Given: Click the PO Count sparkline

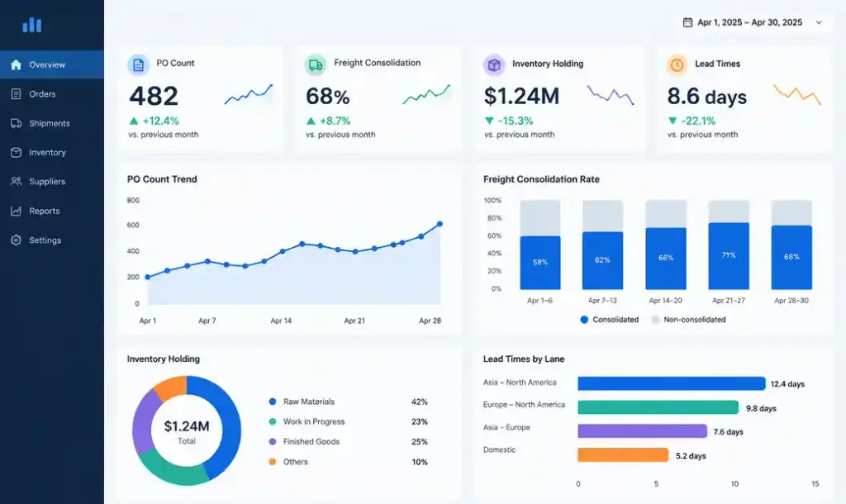Looking at the screenshot, I should pyautogui.click(x=249, y=94).
